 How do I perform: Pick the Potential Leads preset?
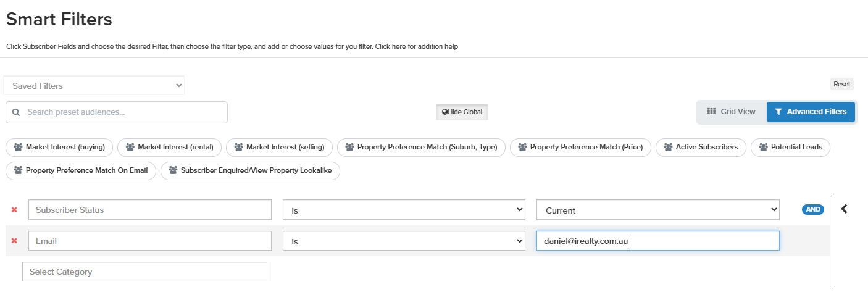tap(790, 147)
